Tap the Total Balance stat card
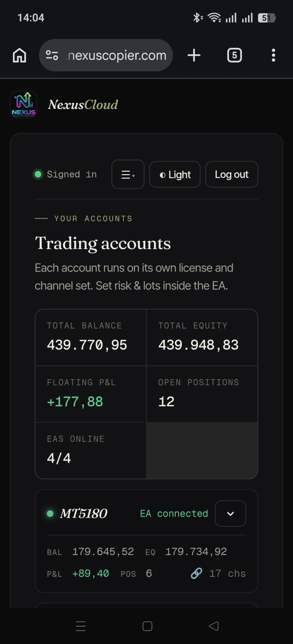The width and height of the screenshot is (293, 644). (91, 338)
